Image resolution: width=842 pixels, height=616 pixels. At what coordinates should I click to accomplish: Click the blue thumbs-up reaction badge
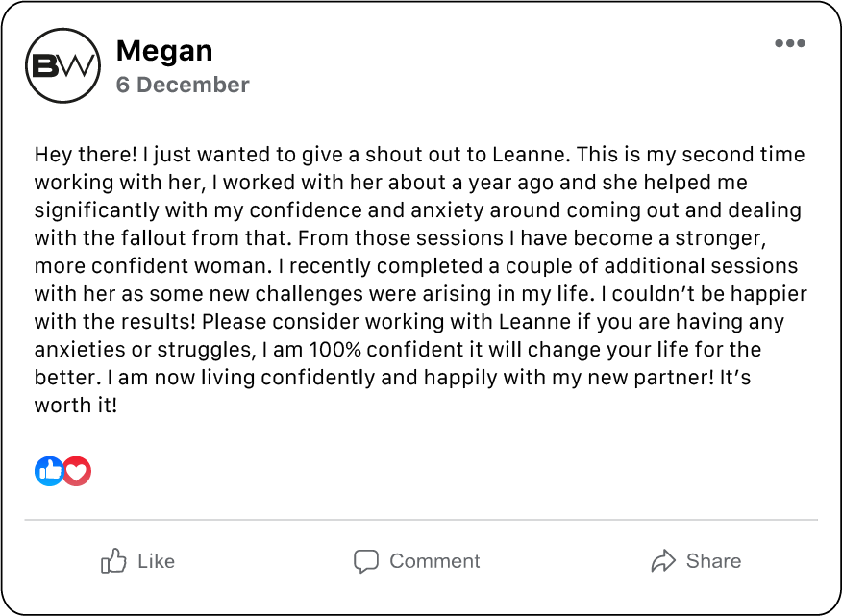tap(49, 471)
